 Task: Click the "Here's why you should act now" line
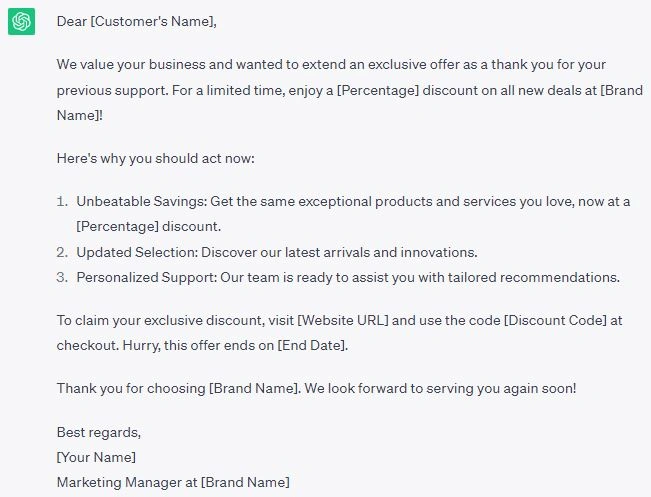point(158,158)
